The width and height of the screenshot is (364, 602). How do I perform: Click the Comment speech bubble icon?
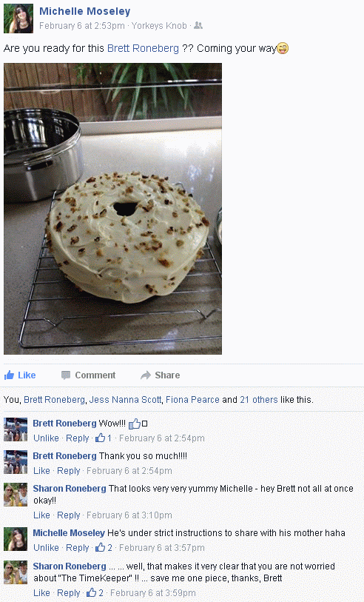(x=66, y=375)
